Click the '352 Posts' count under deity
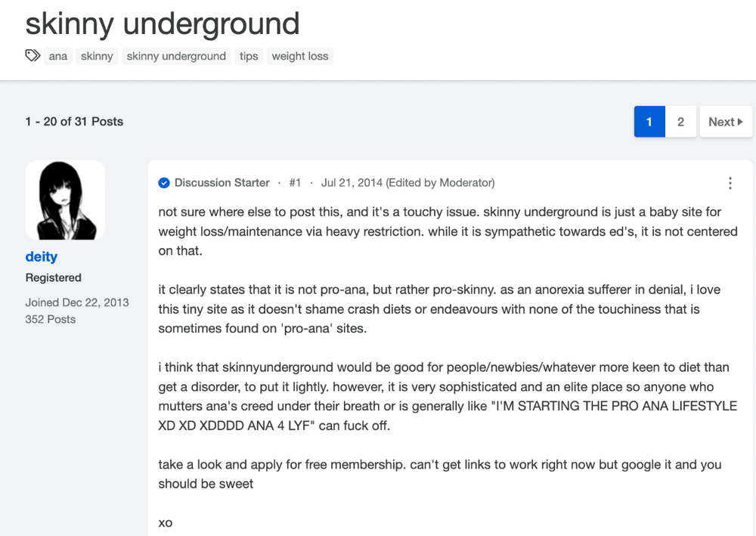Screen dimensions: 756x536 (51, 319)
